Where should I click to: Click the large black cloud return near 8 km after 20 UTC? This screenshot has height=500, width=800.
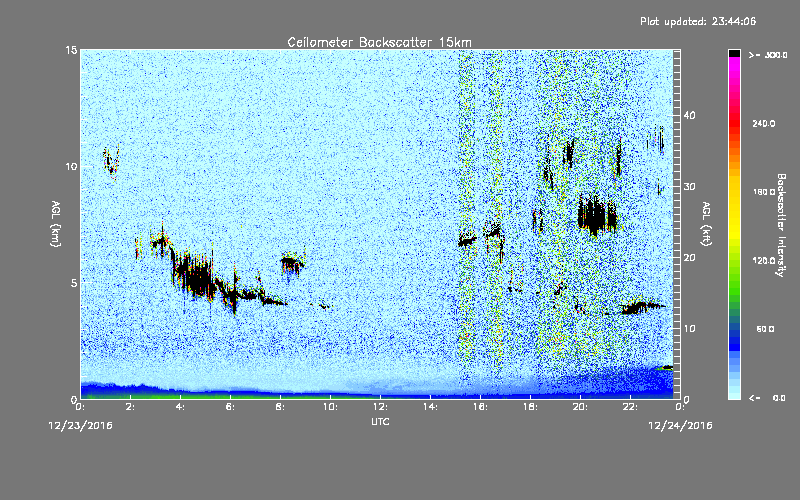pos(596,215)
